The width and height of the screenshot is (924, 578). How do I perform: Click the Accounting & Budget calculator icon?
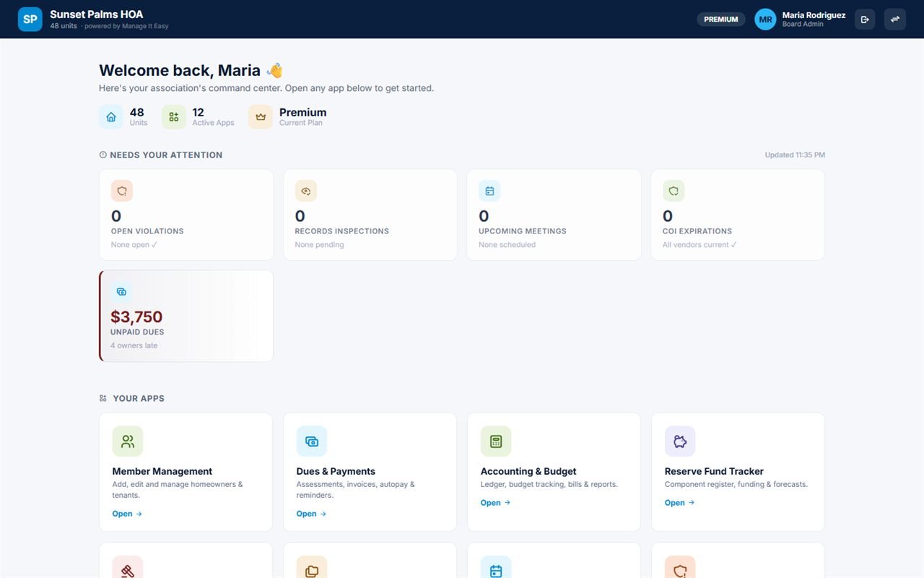click(496, 441)
